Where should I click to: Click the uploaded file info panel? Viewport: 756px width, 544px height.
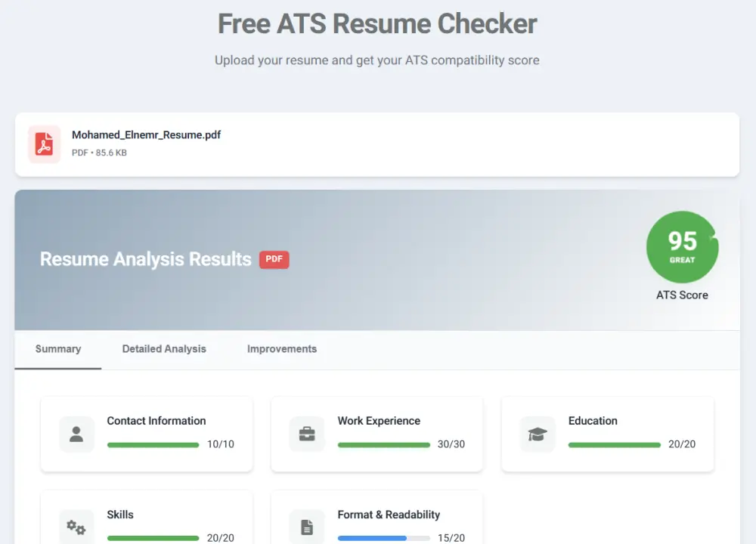pyautogui.click(x=377, y=144)
